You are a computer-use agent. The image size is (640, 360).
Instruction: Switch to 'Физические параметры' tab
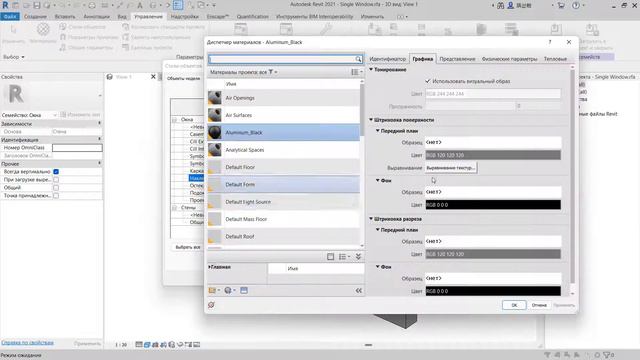pos(509,59)
